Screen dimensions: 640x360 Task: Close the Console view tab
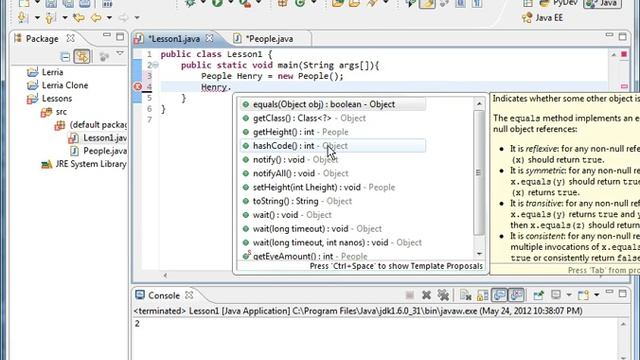pyautogui.click(x=189, y=295)
